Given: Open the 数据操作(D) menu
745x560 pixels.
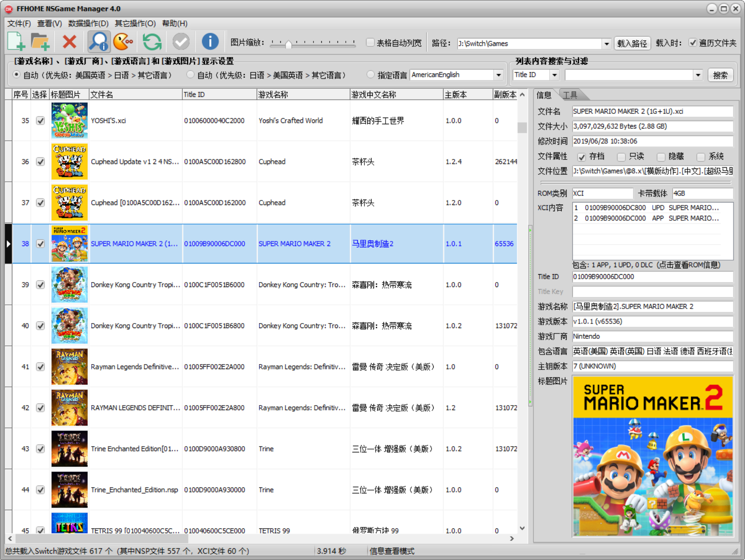Looking at the screenshot, I should [88, 24].
